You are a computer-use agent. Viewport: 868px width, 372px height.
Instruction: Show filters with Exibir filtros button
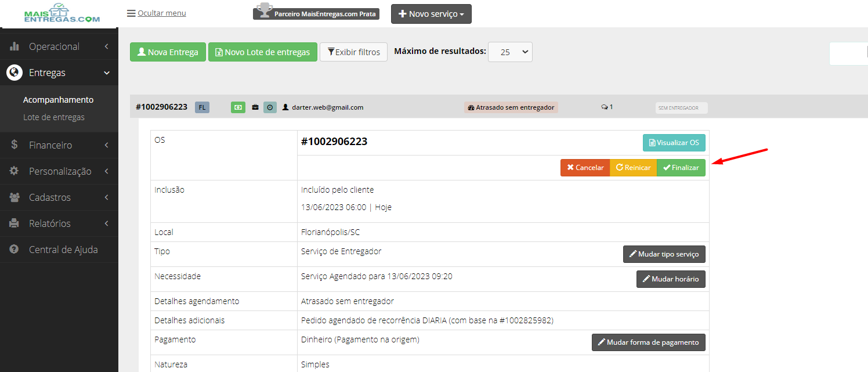[353, 52]
